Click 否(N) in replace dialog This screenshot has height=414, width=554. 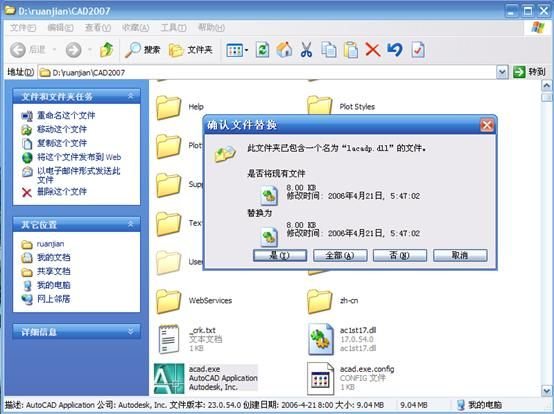400,255
